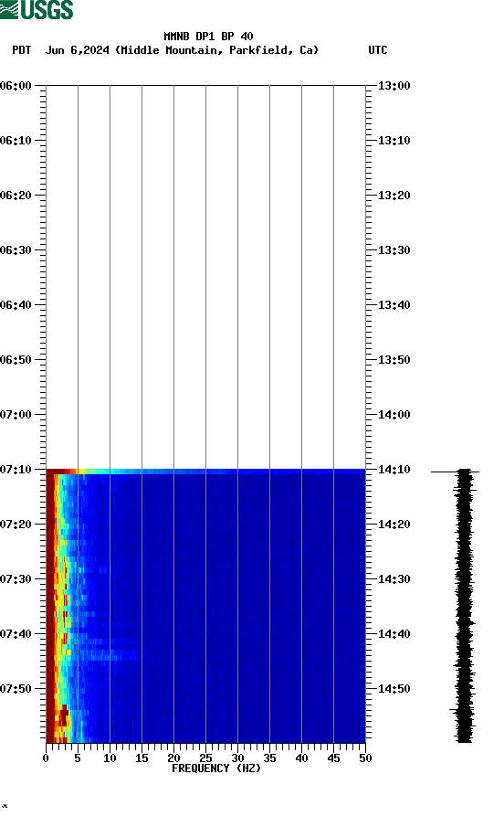Image resolution: width=504 pixels, height=816 pixels.
Task: Click "(Middle Mountain, Parkfield, Ca)" location text
Action: [217, 50]
